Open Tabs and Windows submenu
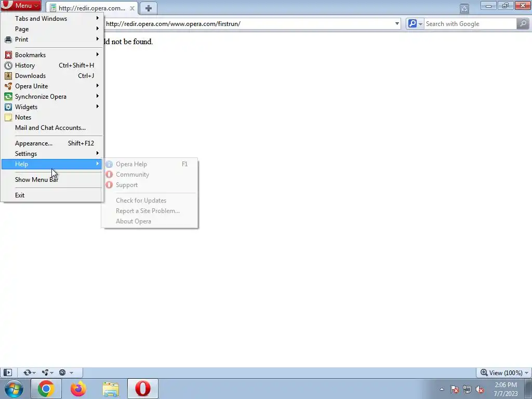Image resolution: width=532 pixels, height=399 pixels. 52,18
